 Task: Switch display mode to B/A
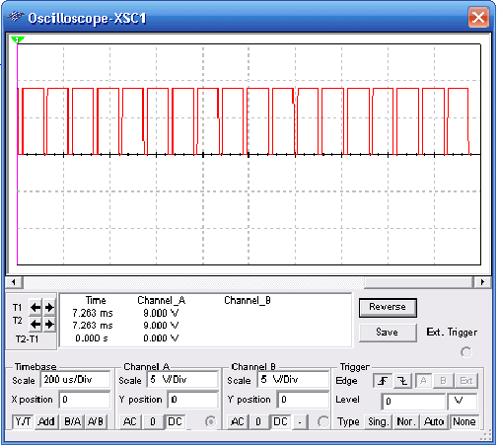click(72, 421)
